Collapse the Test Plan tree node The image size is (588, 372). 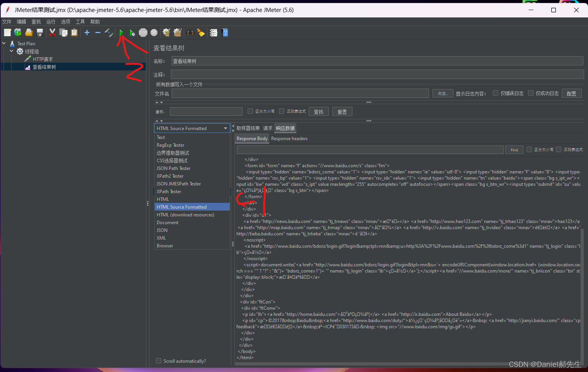pos(4,43)
